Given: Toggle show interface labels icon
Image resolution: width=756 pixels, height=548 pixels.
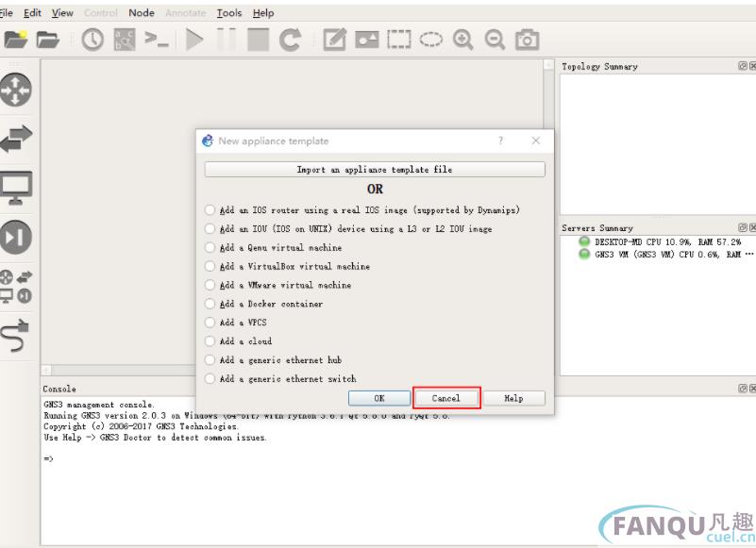Looking at the screenshot, I should tap(125, 39).
